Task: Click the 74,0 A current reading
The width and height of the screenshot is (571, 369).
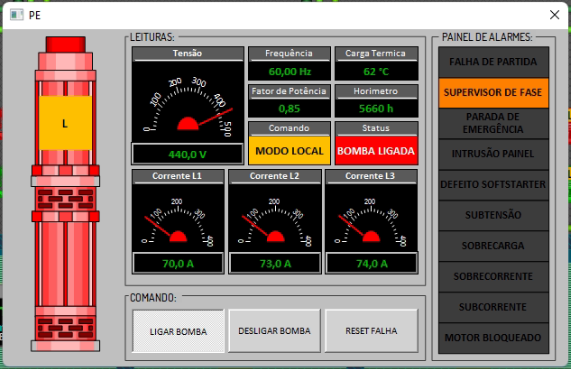Action: (371, 263)
